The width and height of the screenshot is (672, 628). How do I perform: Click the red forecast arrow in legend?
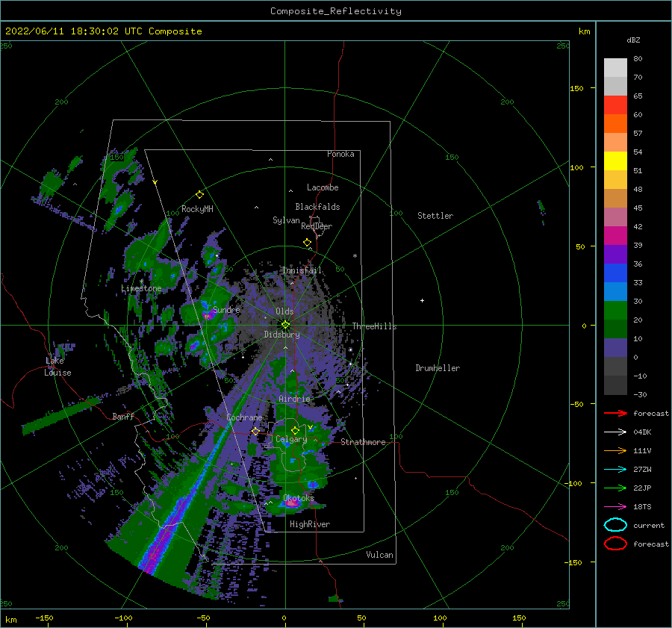point(615,413)
